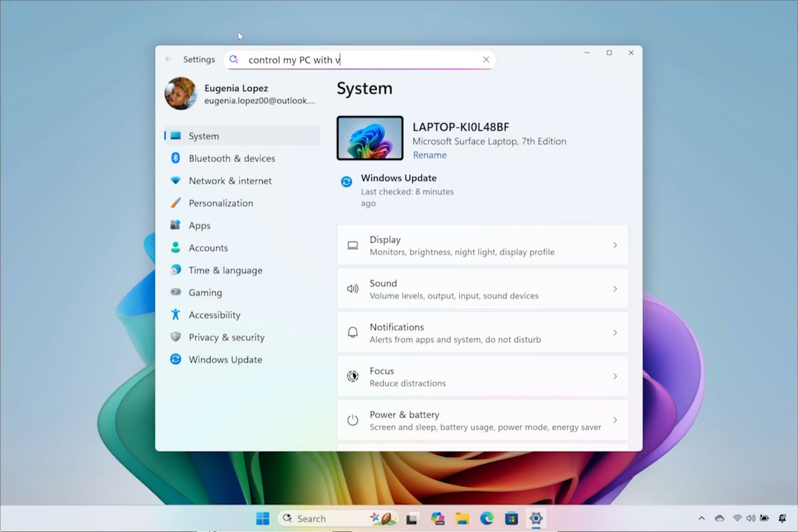This screenshot has height=532, width=798.
Task: Open the Time & language section
Action: point(225,270)
